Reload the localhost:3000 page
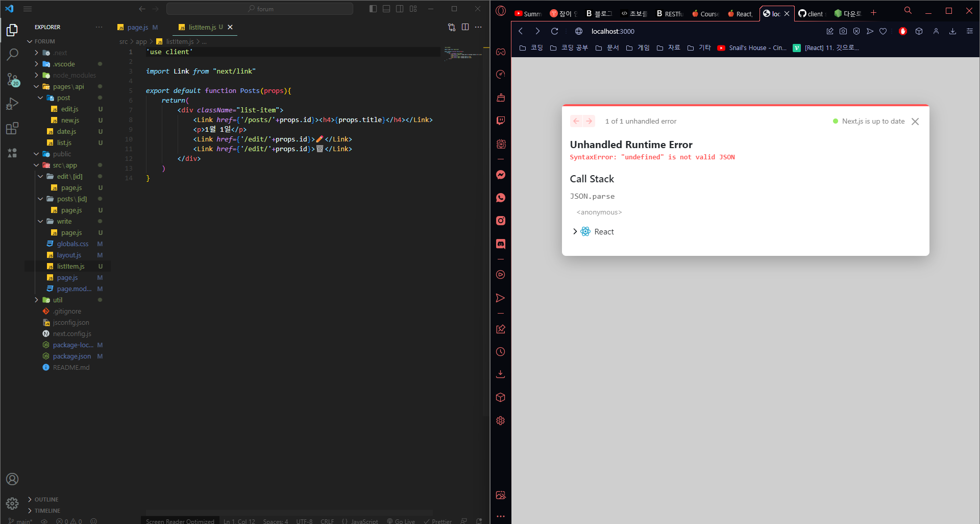The width and height of the screenshot is (980, 524). coord(554,31)
